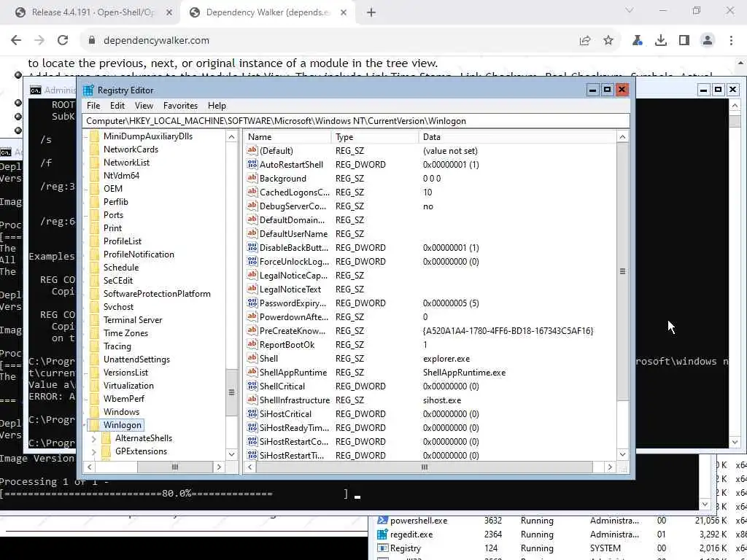This screenshot has height=560, width=747.
Task: Sort values by the Name column
Action: [x=287, y=137]
